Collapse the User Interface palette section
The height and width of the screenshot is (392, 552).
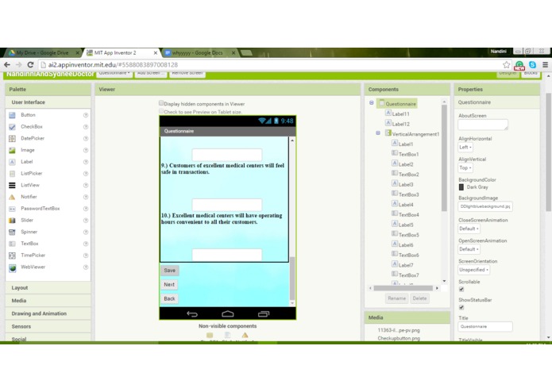(48, 102)
